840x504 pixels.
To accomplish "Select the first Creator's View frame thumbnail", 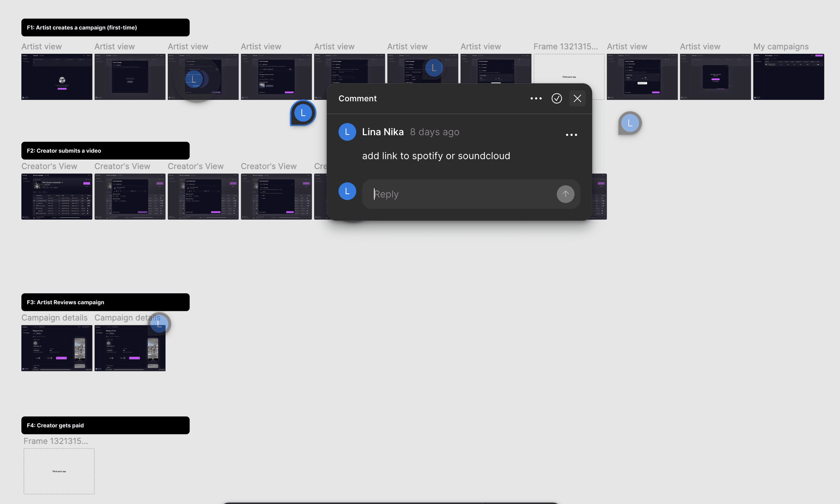I will (57, 196).
